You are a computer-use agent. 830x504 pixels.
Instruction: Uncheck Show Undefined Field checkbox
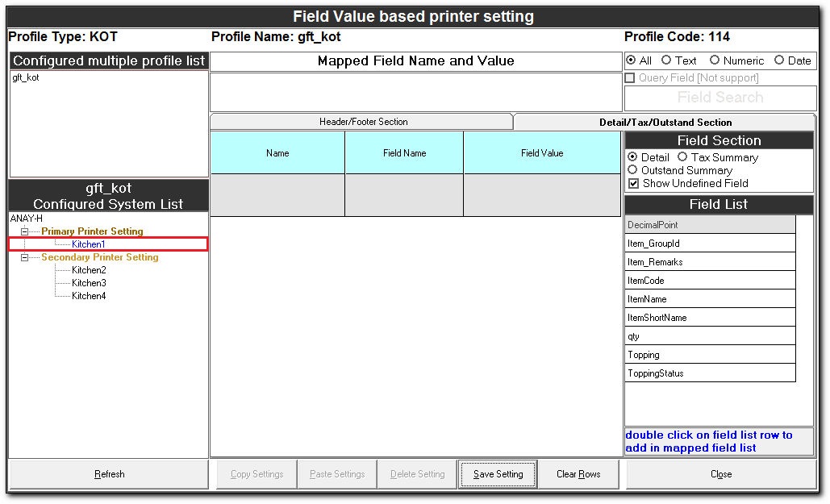634,184
